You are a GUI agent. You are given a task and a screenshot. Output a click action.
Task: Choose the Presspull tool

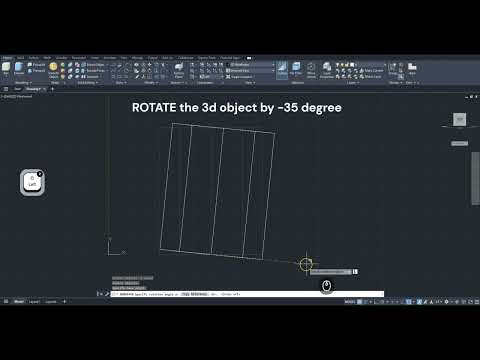(36, 70)
